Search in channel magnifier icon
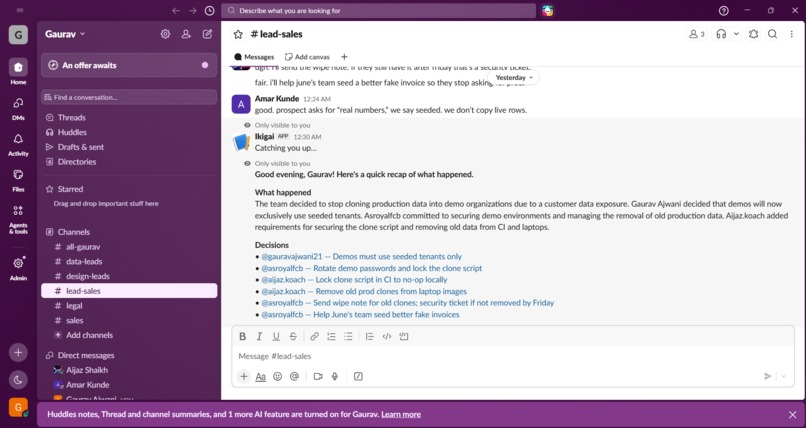The image size is (806, 428). coord(773,34)
